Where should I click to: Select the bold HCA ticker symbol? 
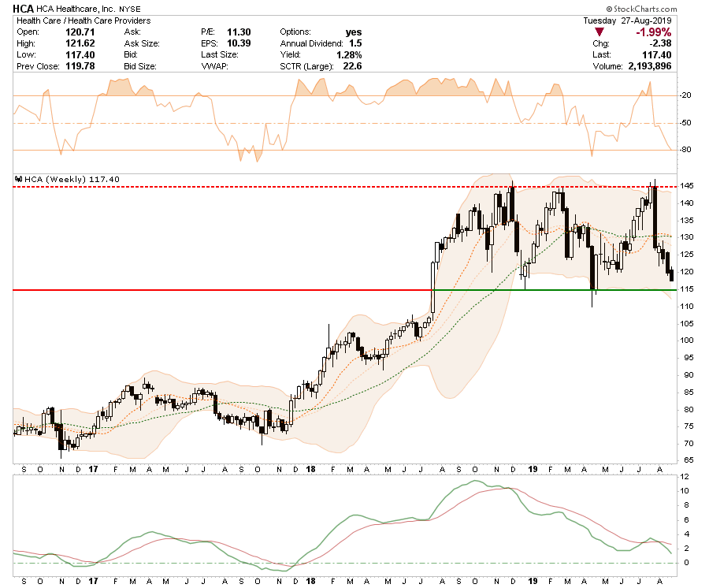pos(23,9)
